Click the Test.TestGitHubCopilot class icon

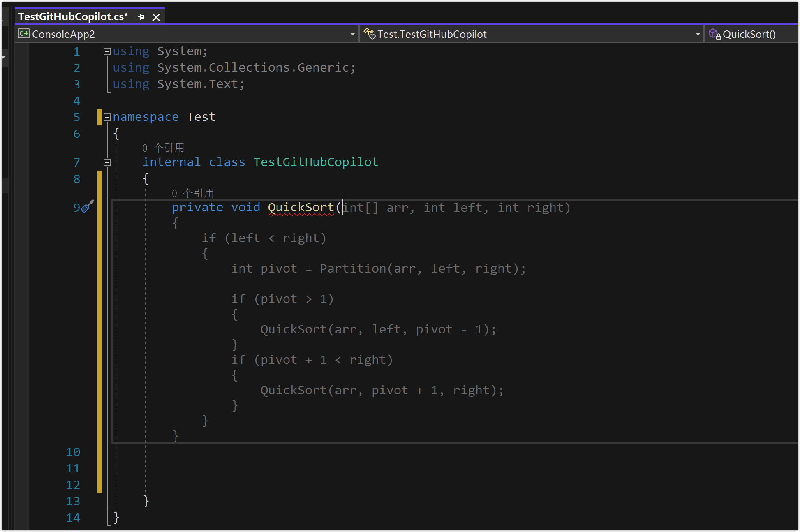point(369,34)
